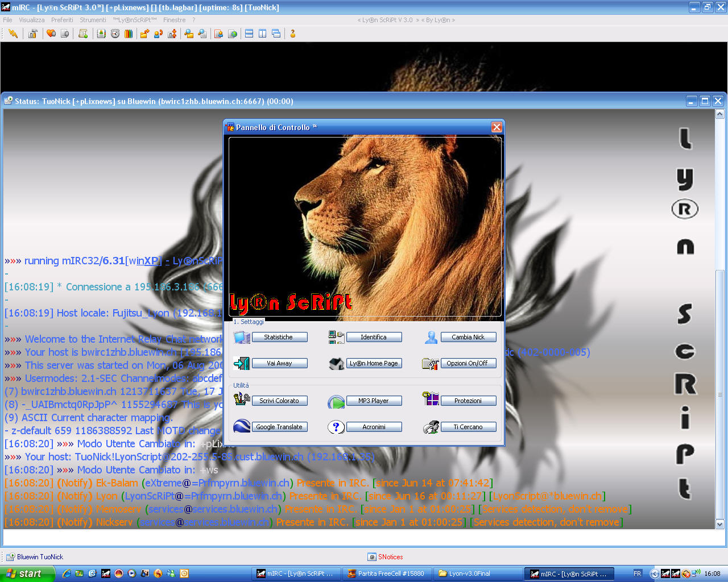The image size is (728, 582).
Task: Open the Preferiti menu
Action: 62,20
